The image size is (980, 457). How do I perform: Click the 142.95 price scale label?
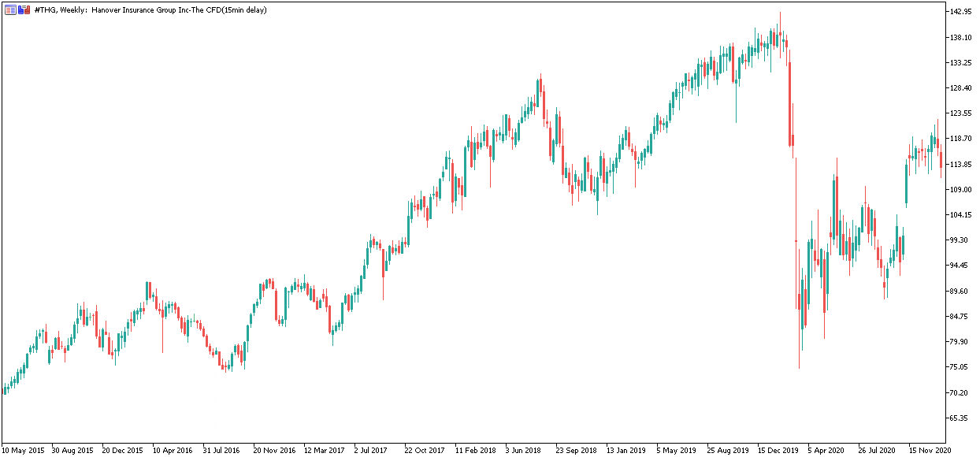point(960,12)
